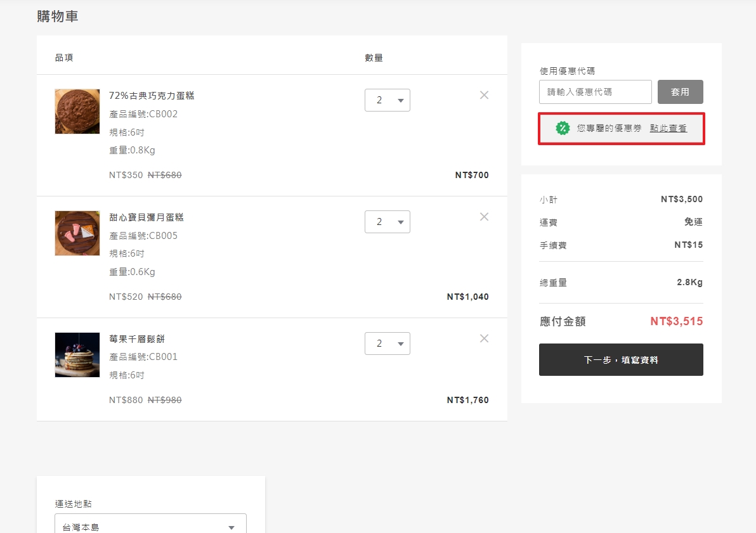Delete the 莓果千層鬆餅 from the cart
The width and height of the screenshot is (756, 533).
tap(484, 338)
